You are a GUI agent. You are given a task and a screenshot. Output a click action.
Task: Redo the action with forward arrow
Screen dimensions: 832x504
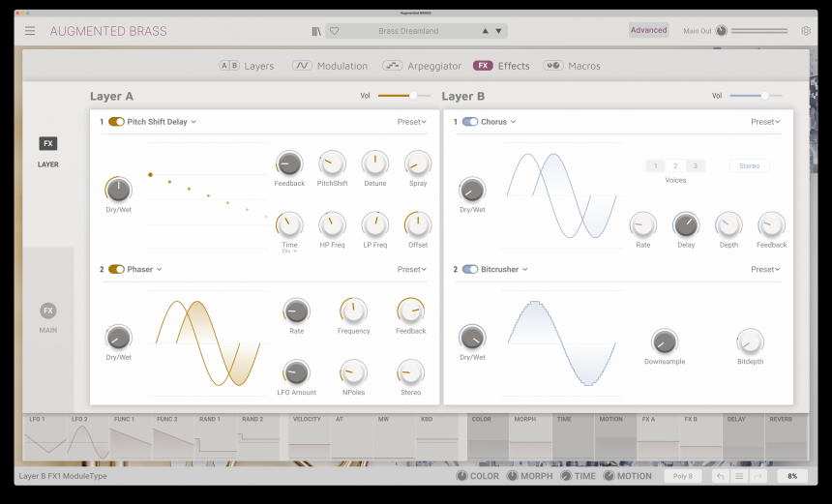758,476
